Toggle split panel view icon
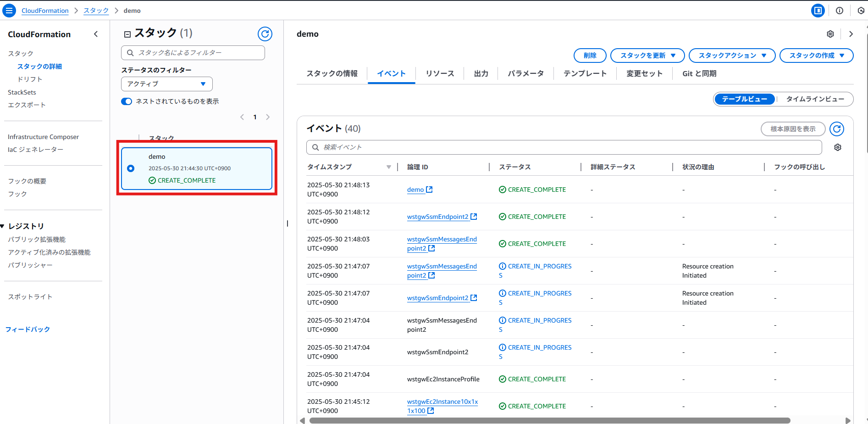The width and height of the screenshot is (868, 424). (818, 10)
